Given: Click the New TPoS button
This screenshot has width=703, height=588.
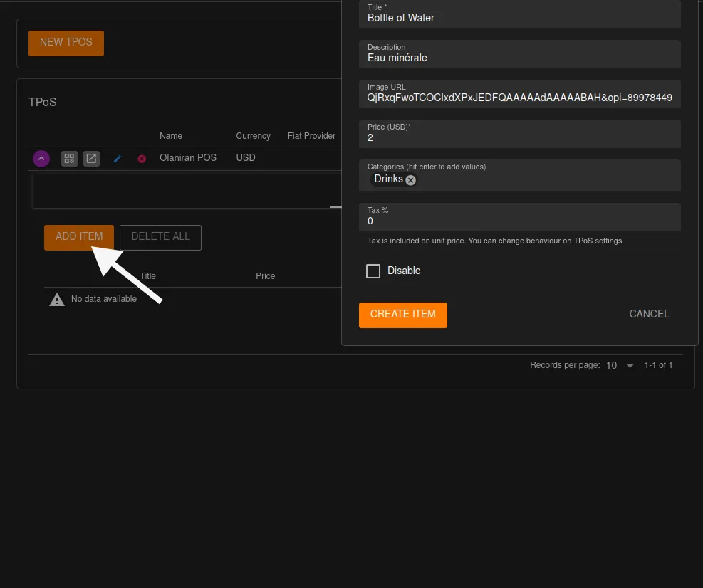Looking at the screenshot, I should click(66, 43).
